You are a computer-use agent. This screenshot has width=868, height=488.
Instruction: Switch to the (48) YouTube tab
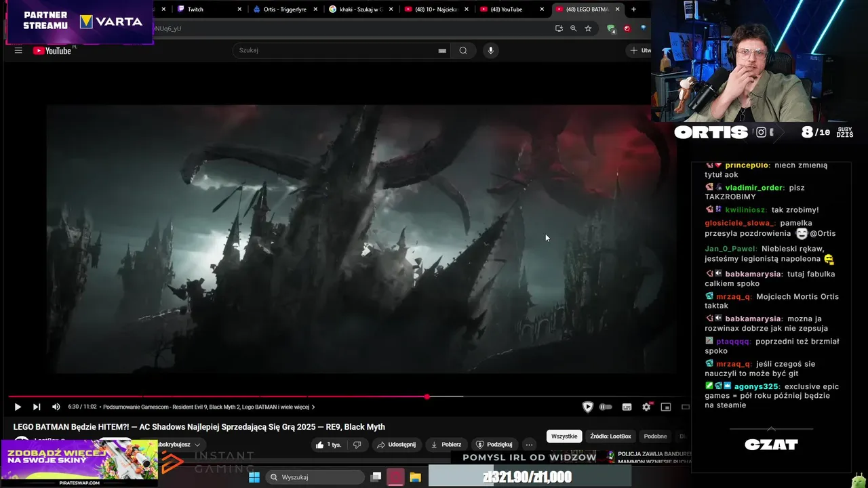(x=512, y=9)
